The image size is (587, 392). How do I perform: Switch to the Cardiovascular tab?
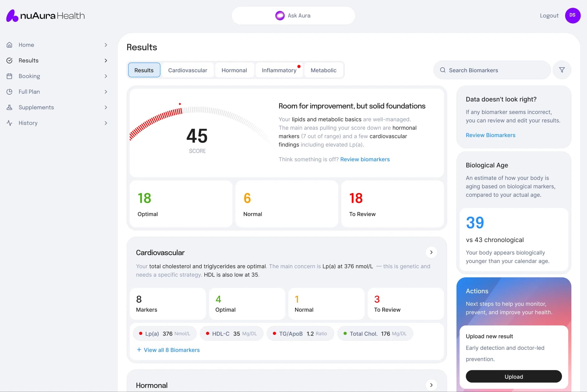point(188,70)
